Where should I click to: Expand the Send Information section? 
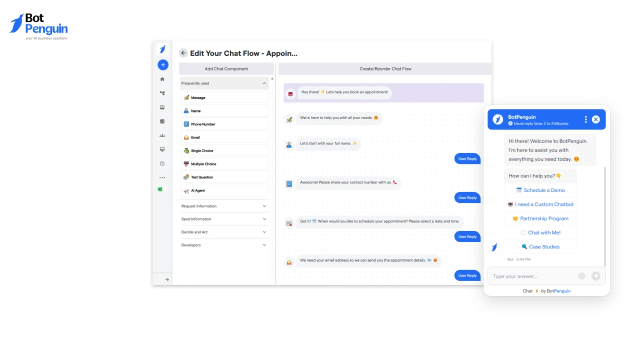(x=224, y=219)
